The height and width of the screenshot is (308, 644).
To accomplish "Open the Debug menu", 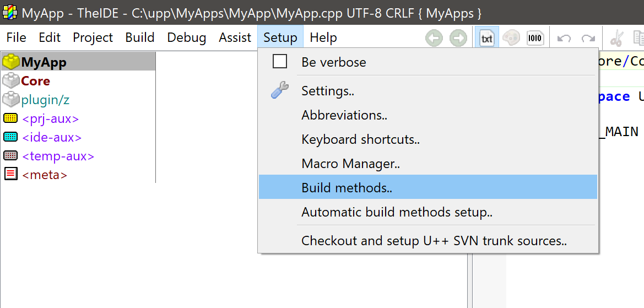I will [x=187, y=37].
